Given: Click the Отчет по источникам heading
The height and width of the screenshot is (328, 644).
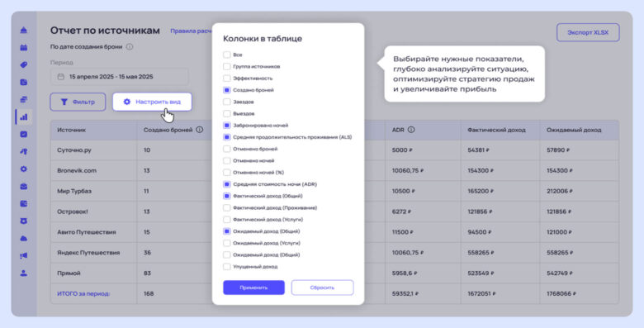Looking at the screenshot, I should (105, 31).
